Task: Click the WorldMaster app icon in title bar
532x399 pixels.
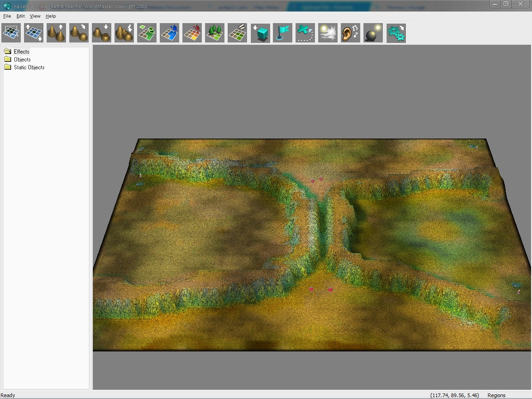Action: point(7,6)
